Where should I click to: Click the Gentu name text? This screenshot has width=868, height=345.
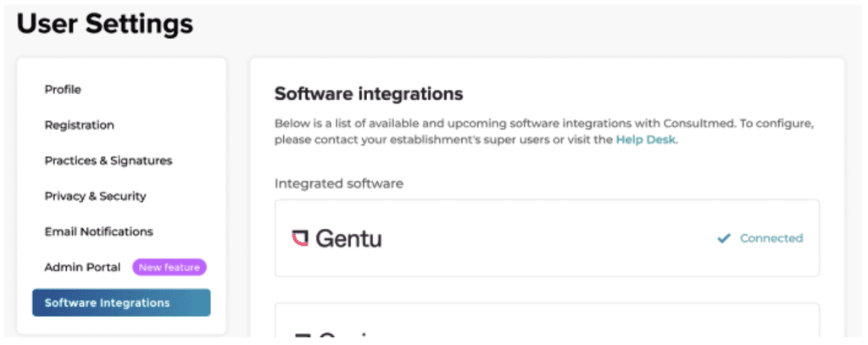click(348, 239)
